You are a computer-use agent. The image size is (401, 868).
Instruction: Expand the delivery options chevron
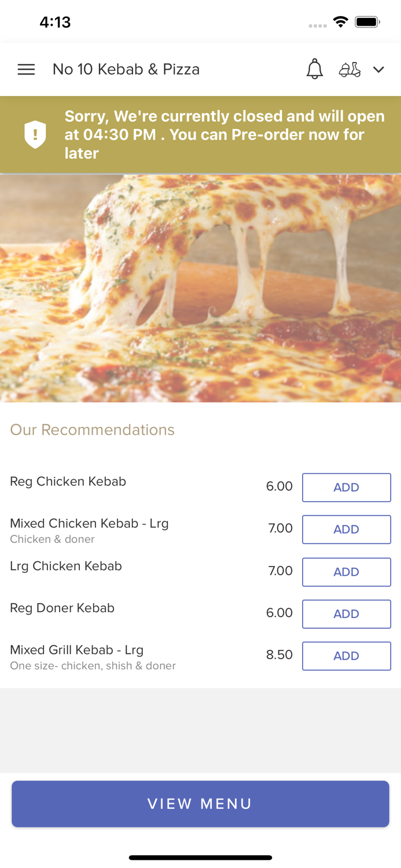click(379, 70)
